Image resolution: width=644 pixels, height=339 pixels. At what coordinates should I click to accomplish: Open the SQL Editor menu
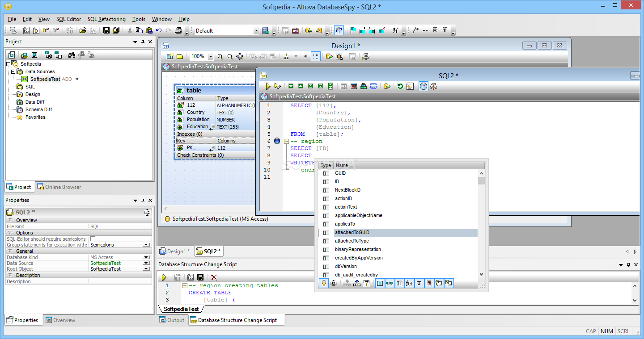click(68, 19)
